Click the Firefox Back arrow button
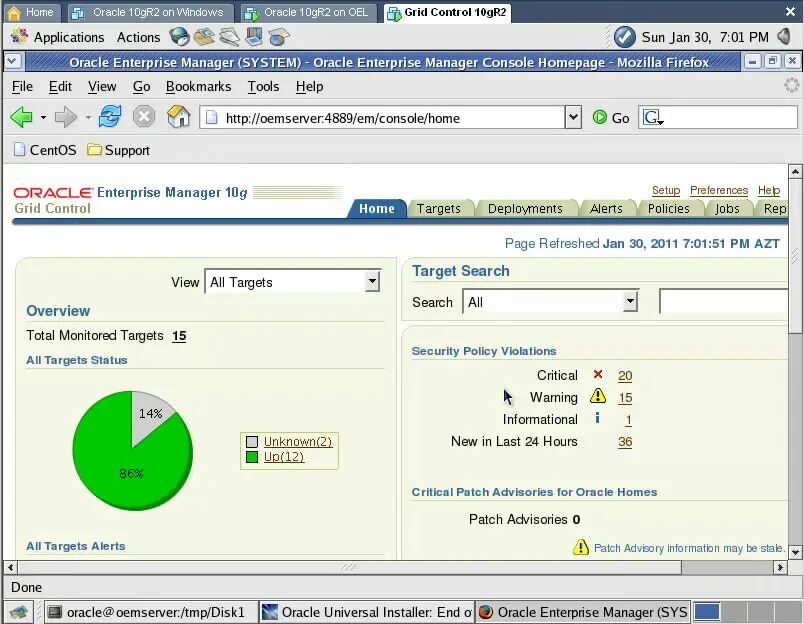Screen dimensions: 804x624 21,117
